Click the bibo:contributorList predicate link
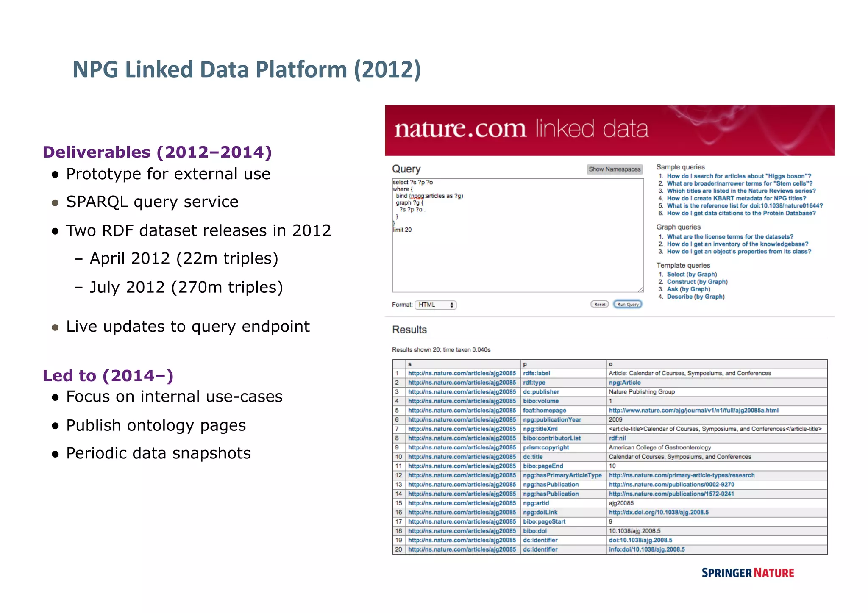This screenshot has width=868, height=613. [x=552, y=438]
